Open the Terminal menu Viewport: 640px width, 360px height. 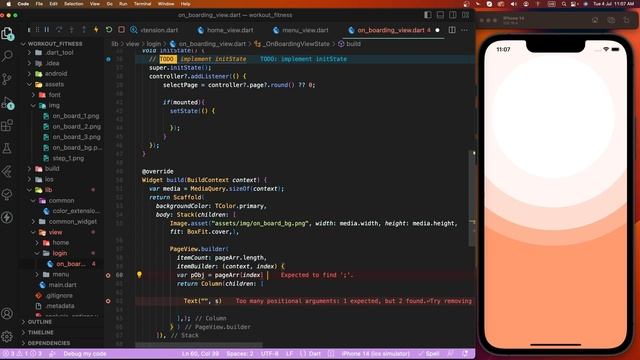point(142,4)
